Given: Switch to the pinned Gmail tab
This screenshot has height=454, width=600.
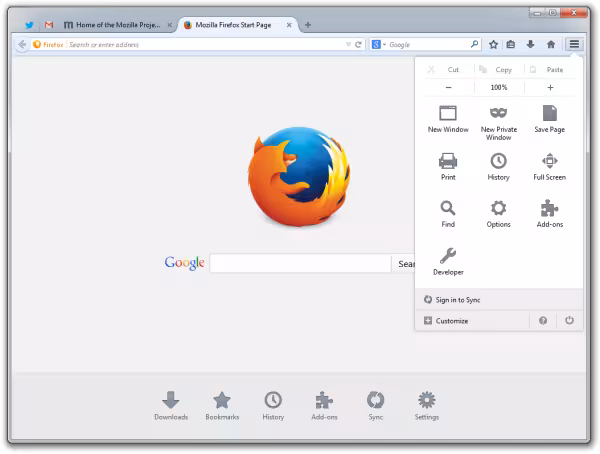Looking at the screenshot, I should pyautogui.click(x=49, y=25).
